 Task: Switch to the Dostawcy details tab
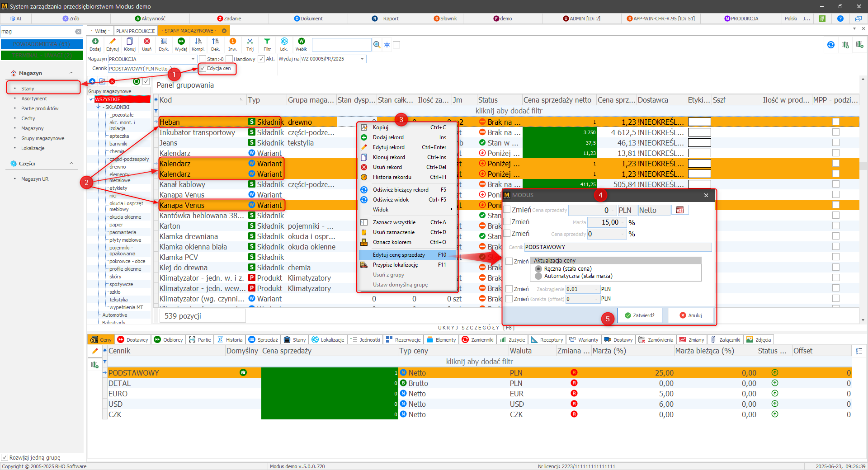[133, 340]
